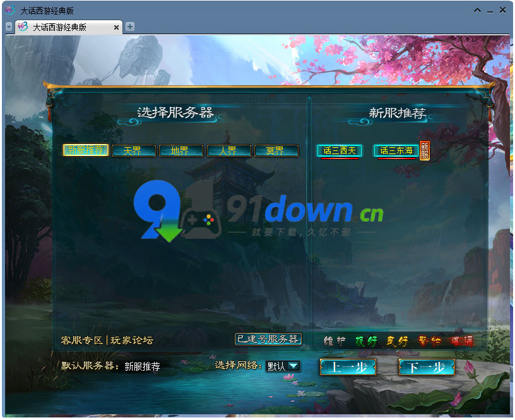The width and height of the screenshot is (515, 420).
Task: Click the 新服推荐 right panel heading
Action: click(x=397, y=113)
